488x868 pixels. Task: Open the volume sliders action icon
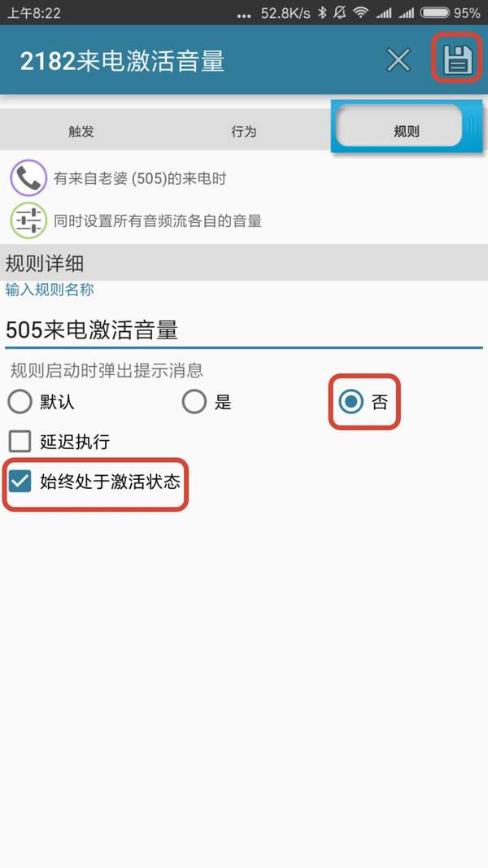coord(28,220)
